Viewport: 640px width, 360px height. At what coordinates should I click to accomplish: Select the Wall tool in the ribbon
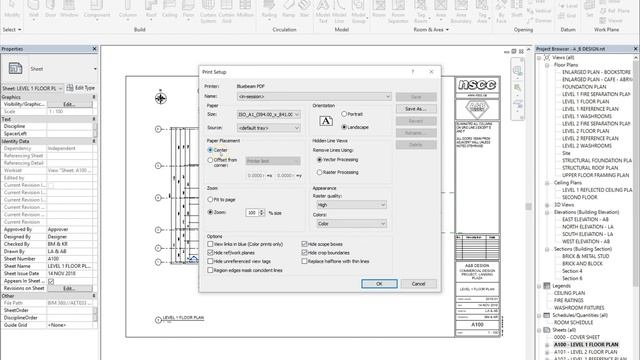pos(33,9)
